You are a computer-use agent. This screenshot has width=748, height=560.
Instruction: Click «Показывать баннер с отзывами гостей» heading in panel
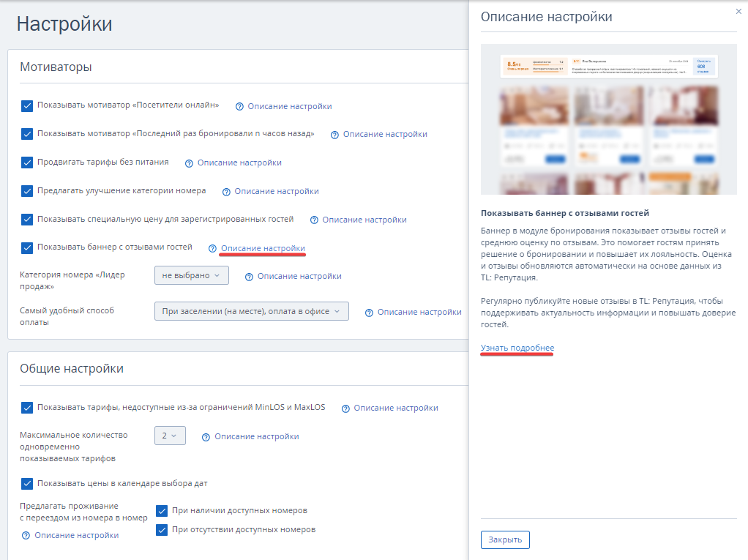tap(565, 213)
